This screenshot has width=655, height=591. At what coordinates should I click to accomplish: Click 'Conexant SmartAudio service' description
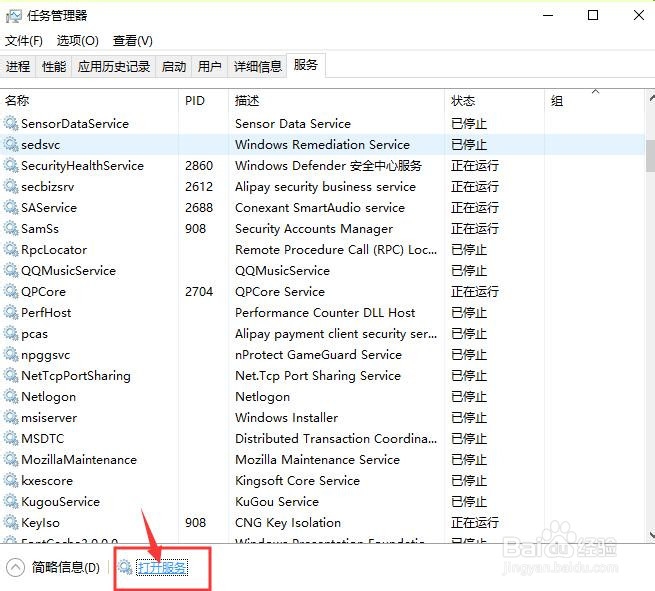click(320, 207)
